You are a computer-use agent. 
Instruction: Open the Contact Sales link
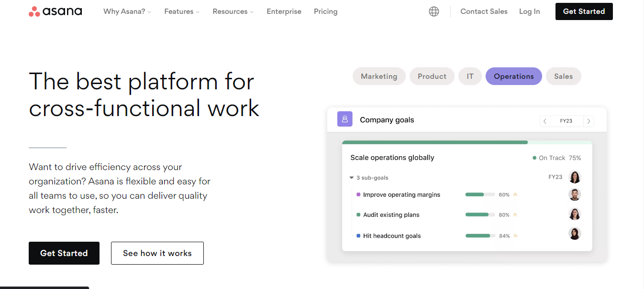click(x=484, y=11)
